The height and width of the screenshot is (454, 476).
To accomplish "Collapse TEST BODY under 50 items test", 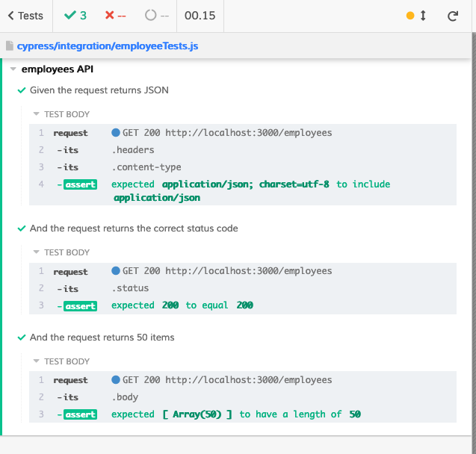I will tap(36, 361).
